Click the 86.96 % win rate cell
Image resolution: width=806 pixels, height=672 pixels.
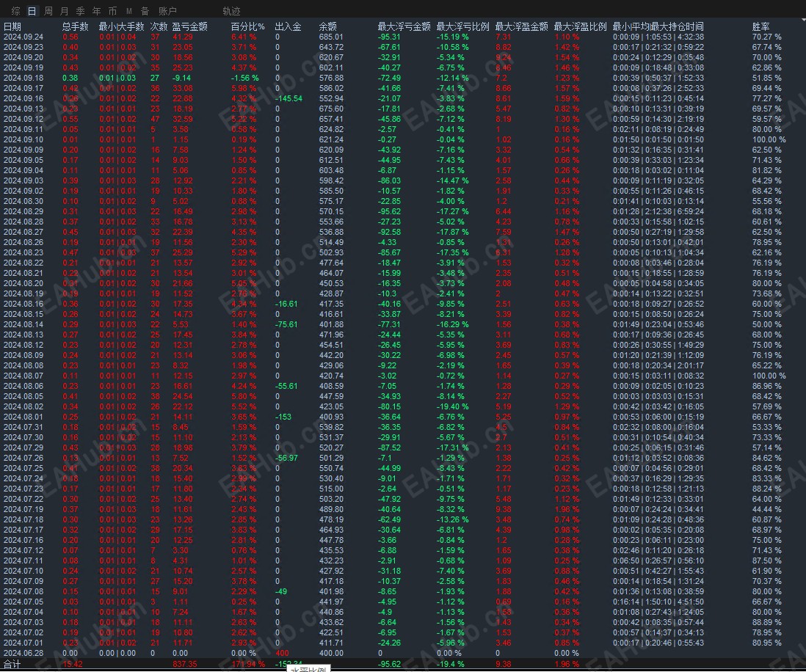tap(766, 387)
